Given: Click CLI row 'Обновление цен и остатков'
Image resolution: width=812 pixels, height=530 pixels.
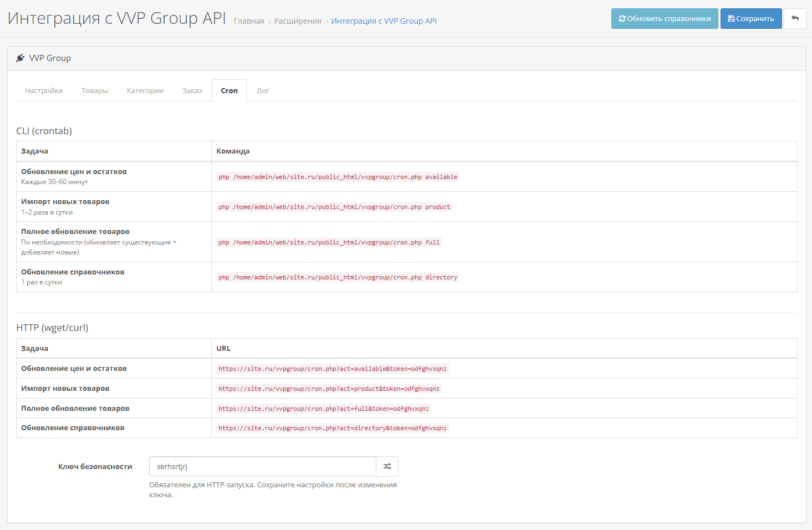Looking at the screenshot, I should click(406, 177).
